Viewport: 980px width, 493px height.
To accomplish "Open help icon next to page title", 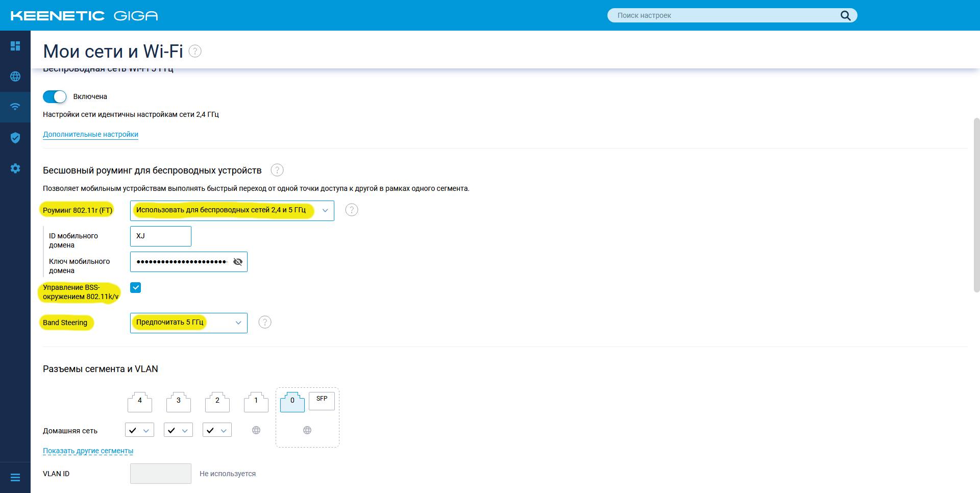I will tap(195, 51).
